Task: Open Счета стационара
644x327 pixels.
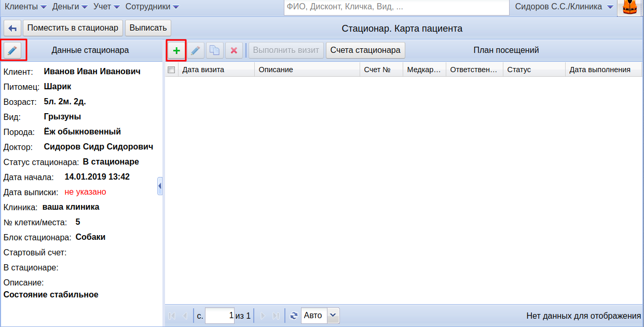Action: [x=365, y=50]
